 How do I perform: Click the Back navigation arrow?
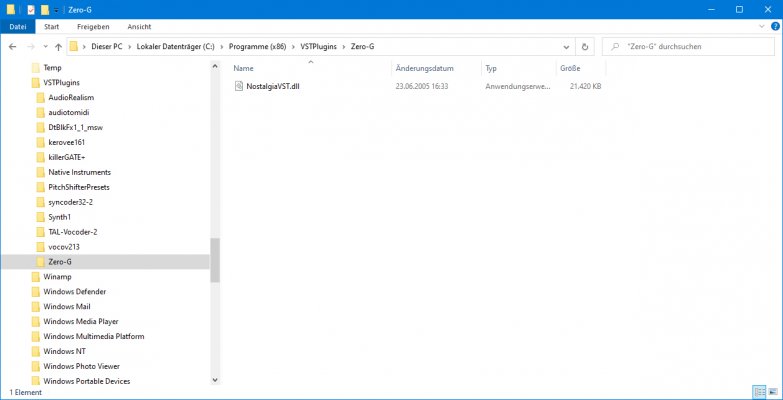coord(13,46)
